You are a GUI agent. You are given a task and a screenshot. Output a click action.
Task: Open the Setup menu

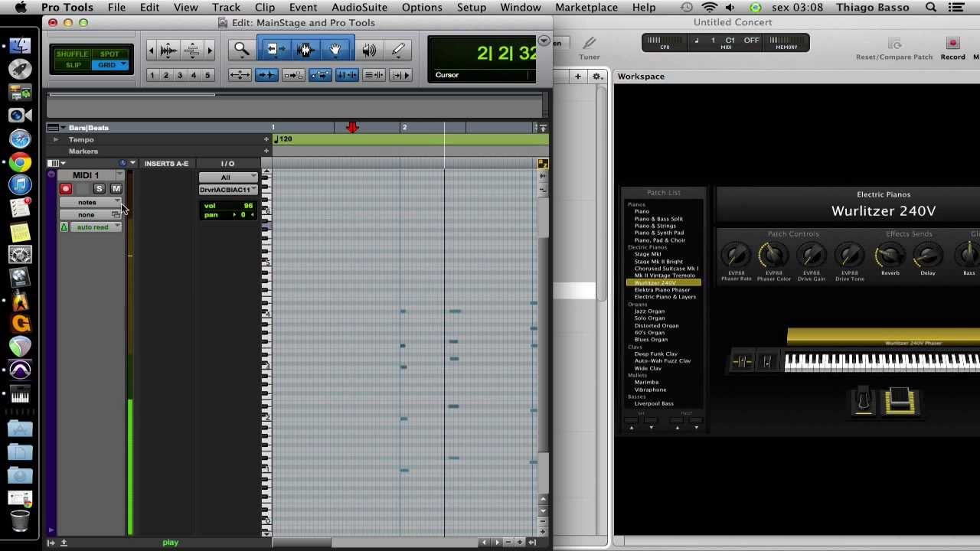pyautogui.click(x=472, y=8)
